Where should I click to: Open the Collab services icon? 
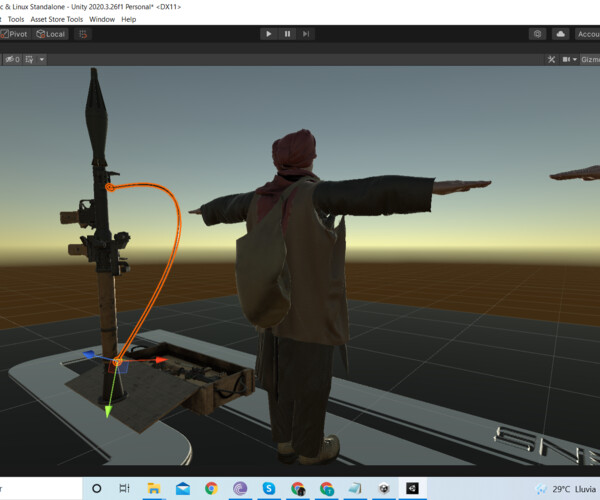(x=538, y=34)
